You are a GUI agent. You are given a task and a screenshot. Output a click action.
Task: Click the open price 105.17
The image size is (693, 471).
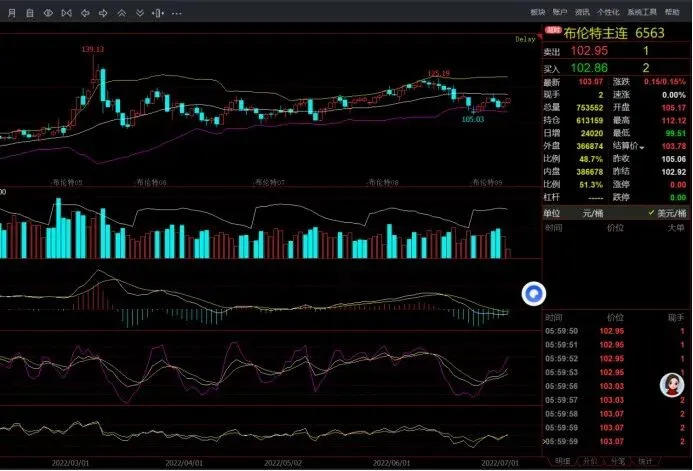coord(674,107)
